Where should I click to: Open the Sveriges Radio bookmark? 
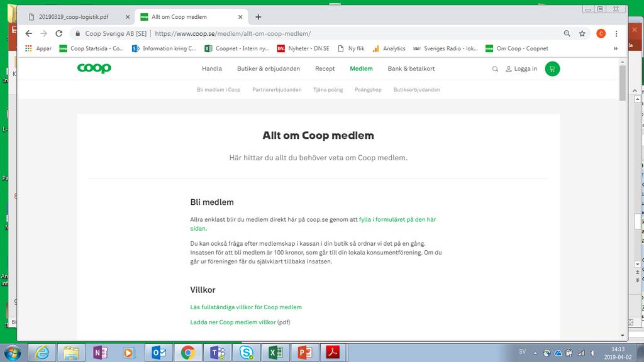(446, 48)
